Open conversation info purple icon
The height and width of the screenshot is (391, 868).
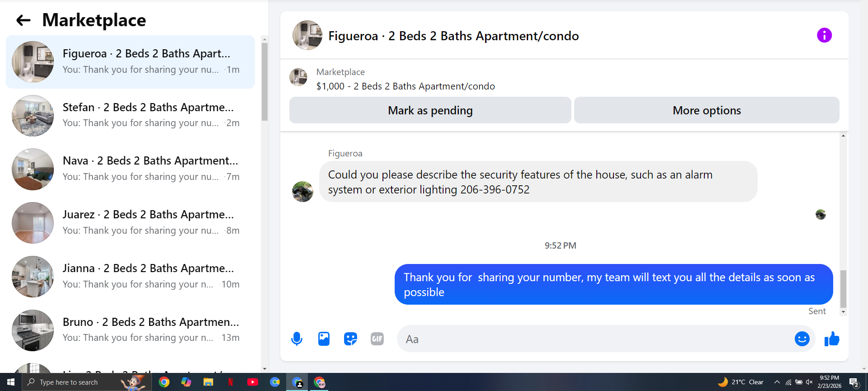point(824,35)
